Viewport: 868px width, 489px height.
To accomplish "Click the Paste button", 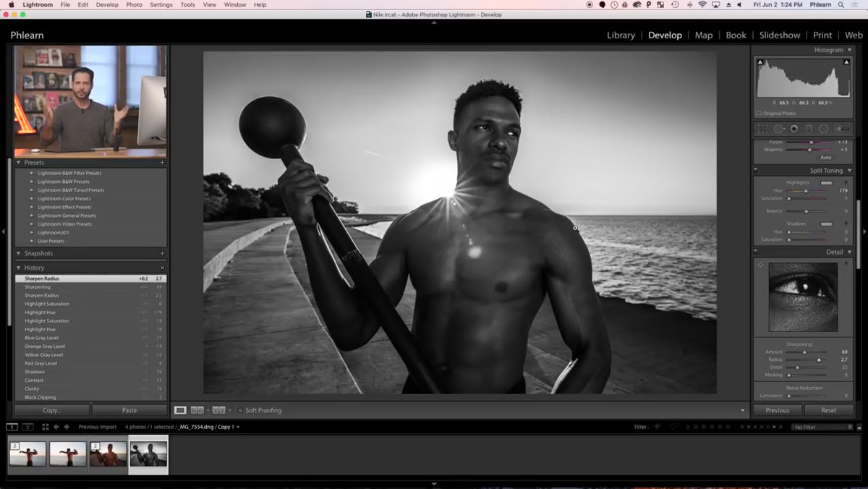I will 129,410.
